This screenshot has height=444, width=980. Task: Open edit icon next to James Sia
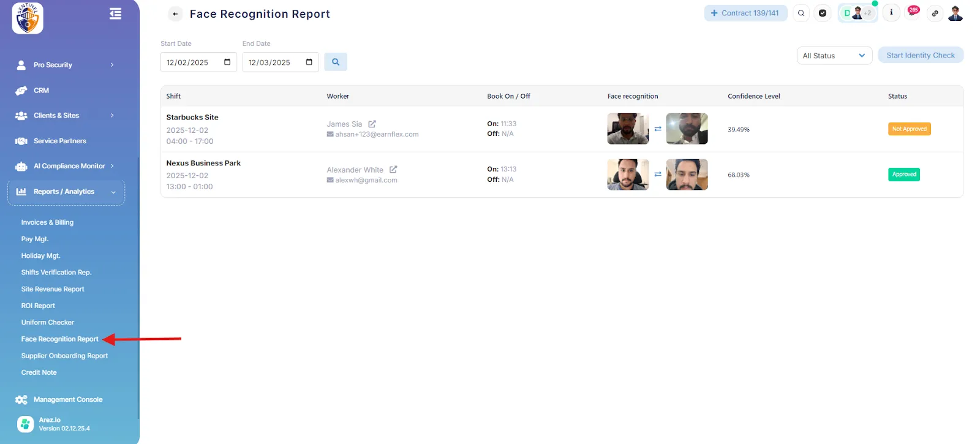click(372, 124)
